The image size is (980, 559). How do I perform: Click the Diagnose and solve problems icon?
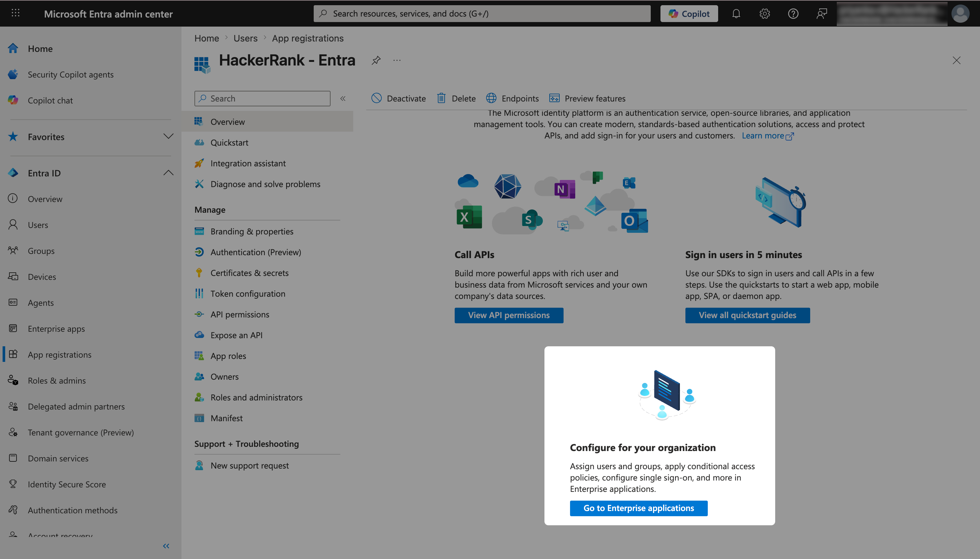199,184
